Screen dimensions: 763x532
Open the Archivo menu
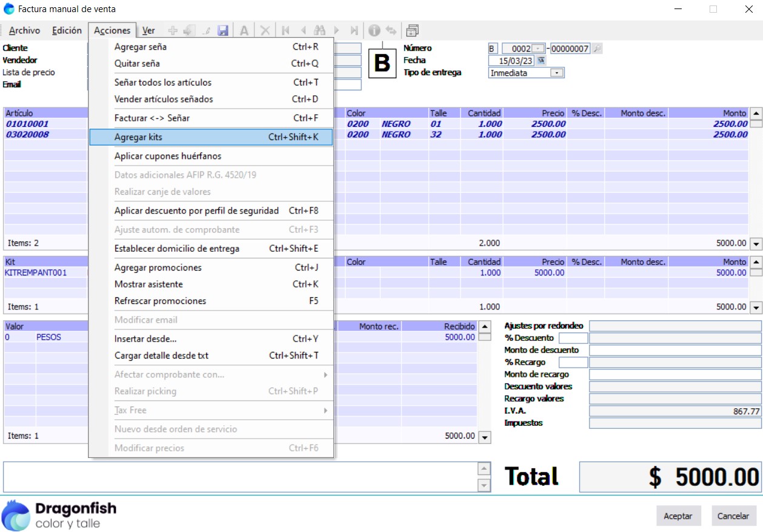(24, 30)
